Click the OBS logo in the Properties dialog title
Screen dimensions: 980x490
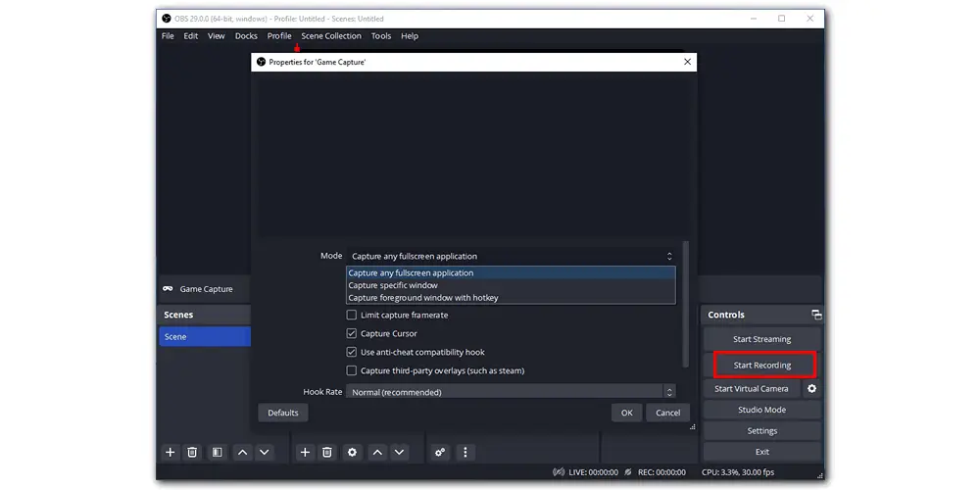click(262, 62)
